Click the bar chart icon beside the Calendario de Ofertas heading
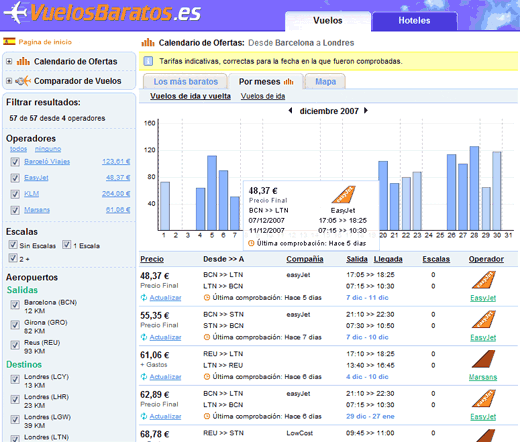The image size is (520, 442). [148, 43]
